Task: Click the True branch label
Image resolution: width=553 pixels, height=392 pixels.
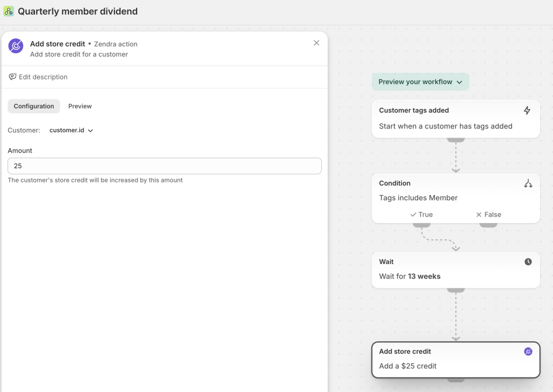Action: click(x=426, y=215)
